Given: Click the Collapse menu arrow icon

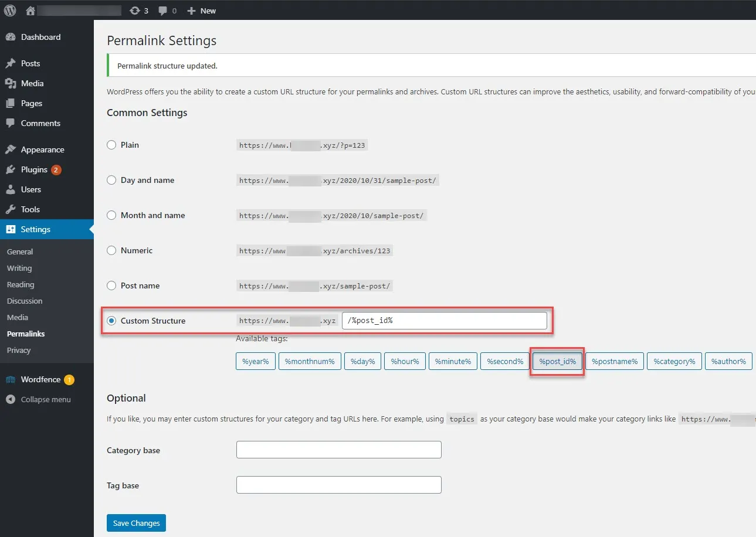Looking at the screenshot, I should pos(11,399).
